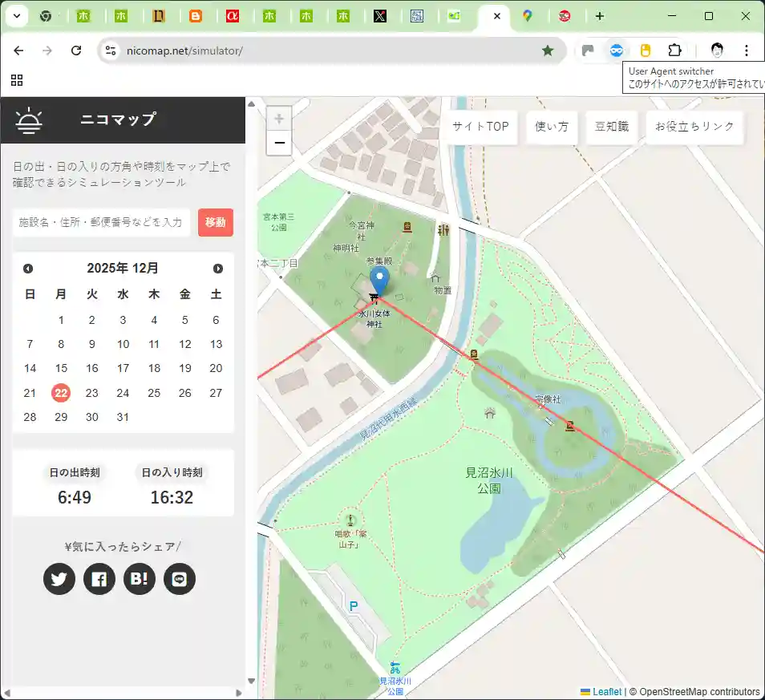
Task: Click the location search input field
Action: tap(101, 222)
